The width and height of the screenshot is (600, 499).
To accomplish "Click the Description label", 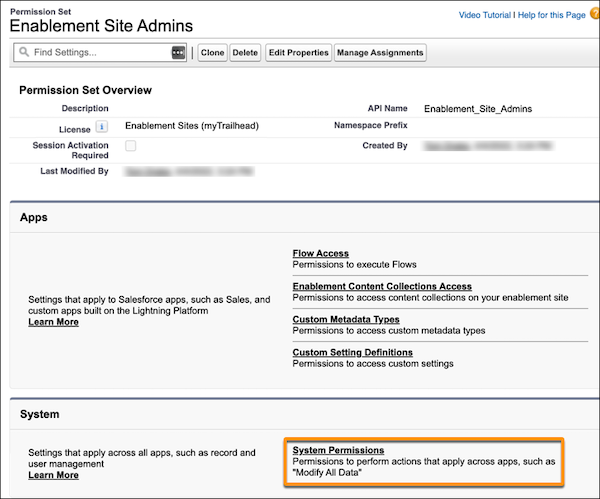I will (85, 108).
